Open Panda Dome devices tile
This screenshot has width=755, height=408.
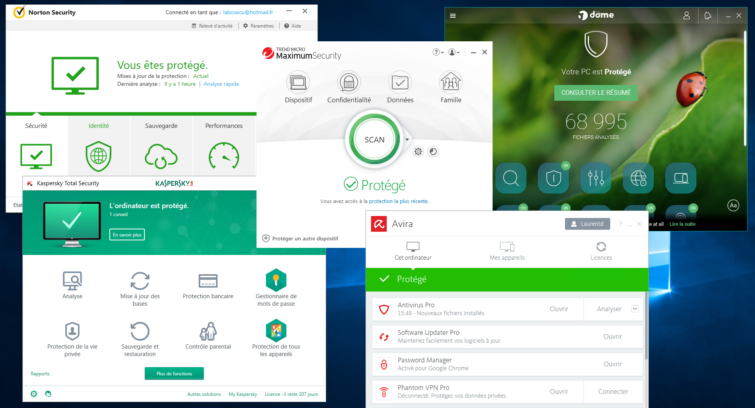[681, 178]
